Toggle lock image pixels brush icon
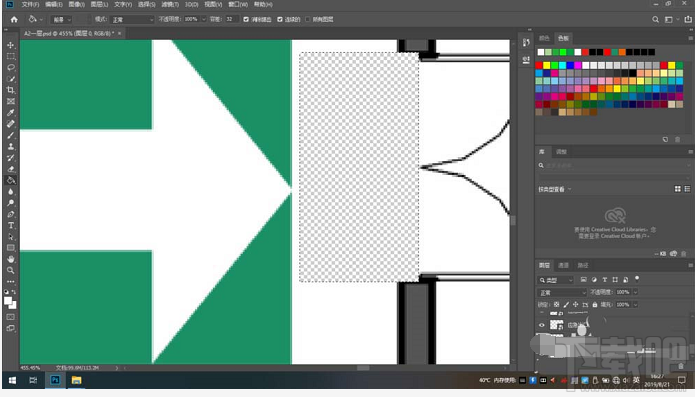This screenshot has height=397, width=695. tap(566, 304)
